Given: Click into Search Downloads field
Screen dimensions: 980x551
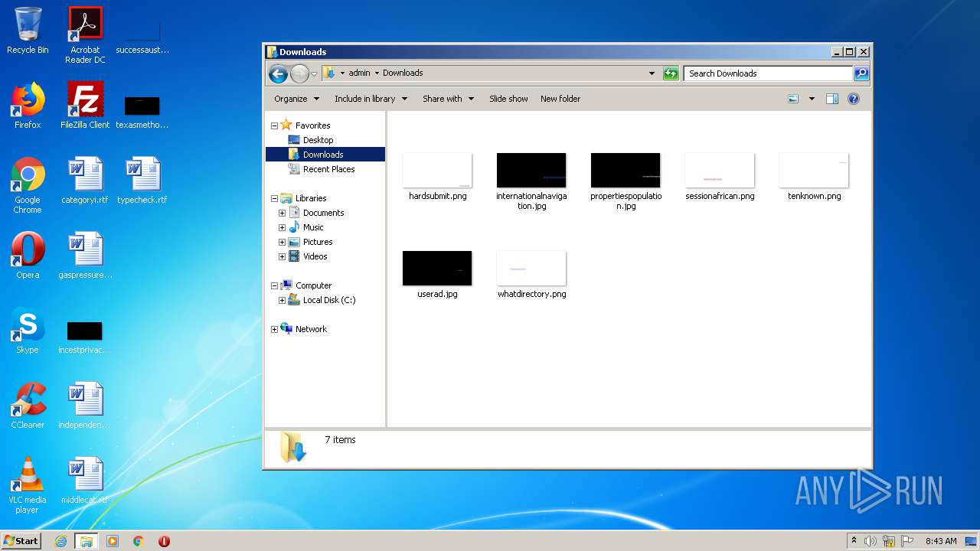Looking at the screenshot, I should [x=768, y=73].
